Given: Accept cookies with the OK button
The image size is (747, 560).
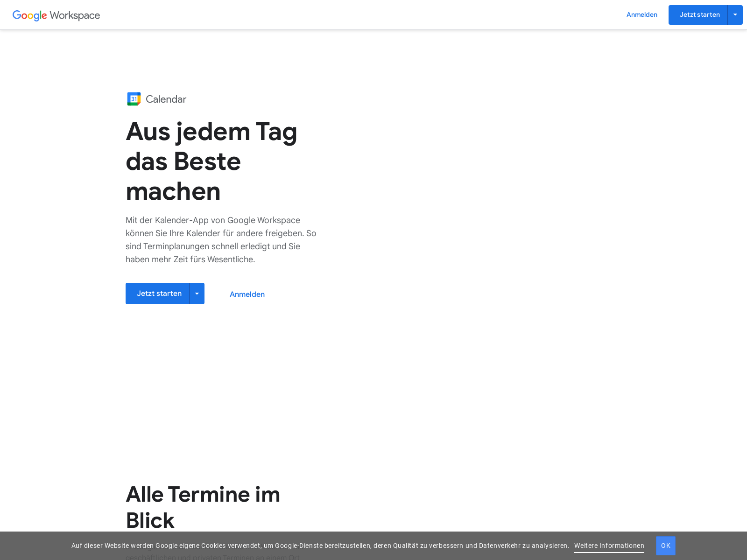Looking at the screenshot, I should coord(665,546).
